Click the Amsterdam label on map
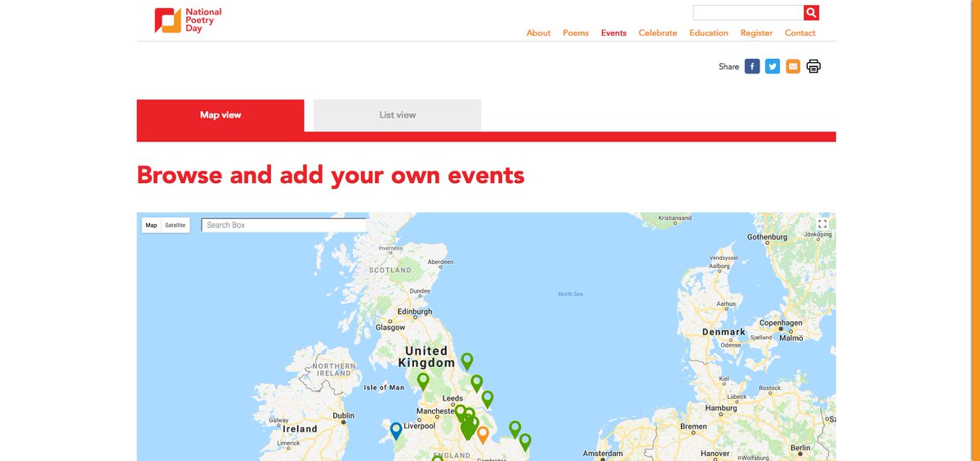 (604, 454)
